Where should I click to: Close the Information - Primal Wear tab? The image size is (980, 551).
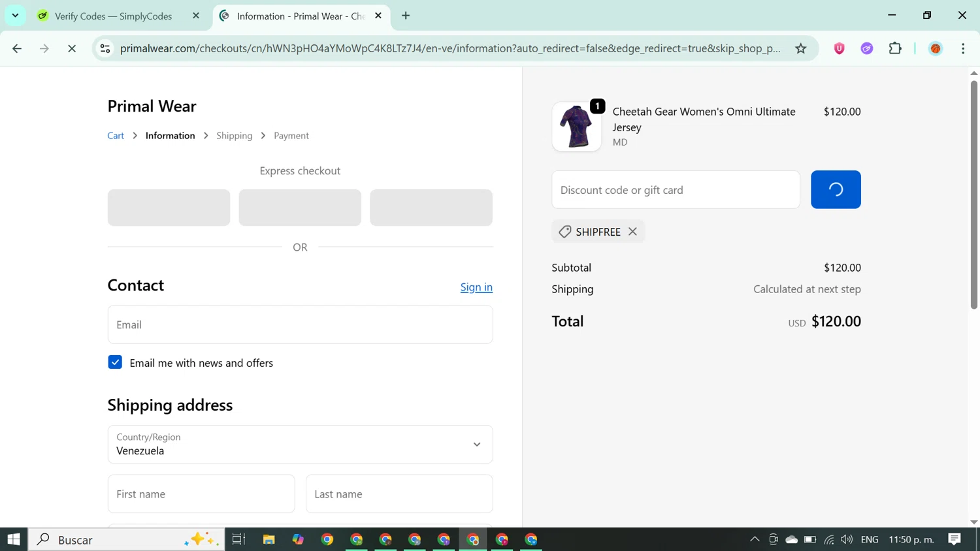(378, 16)
